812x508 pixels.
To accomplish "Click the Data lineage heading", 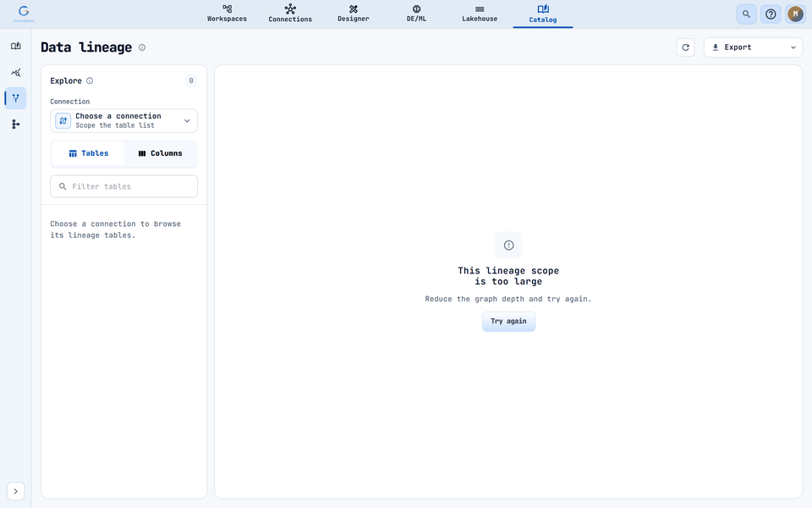I will click(x=86, y=47).
